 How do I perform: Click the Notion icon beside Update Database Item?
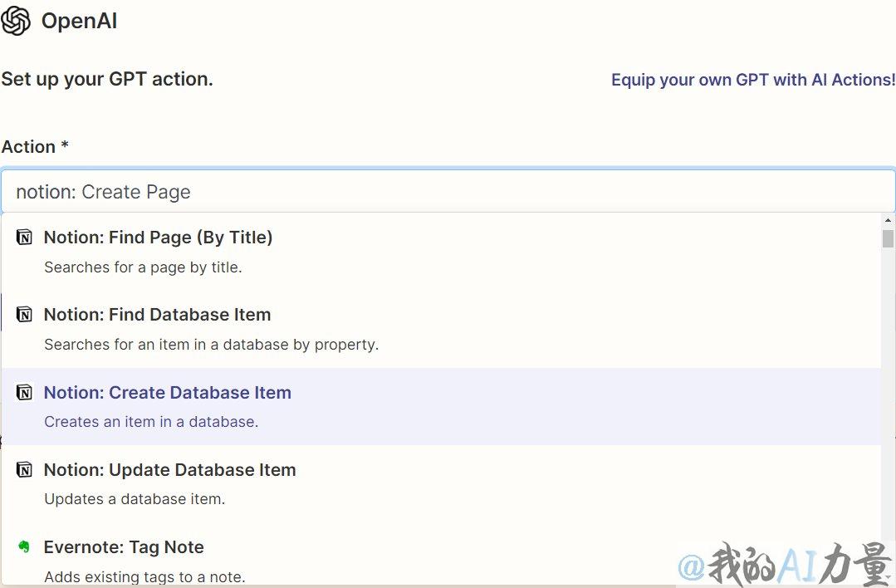(x=24, y=470)
